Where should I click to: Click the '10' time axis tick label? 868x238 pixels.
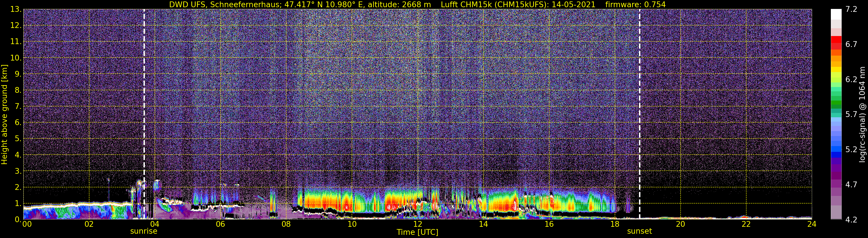click(x=352, y=224)
